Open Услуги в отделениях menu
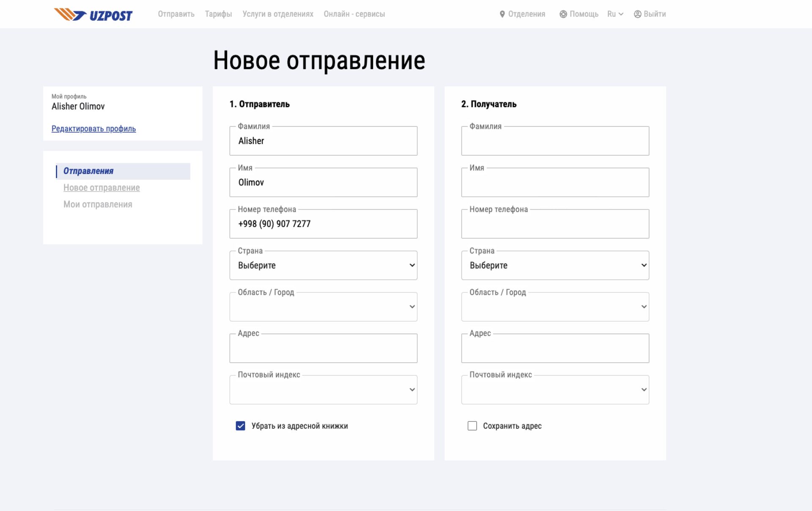The image size is (812, 511). pyautogui.click(x=278, y=14)
